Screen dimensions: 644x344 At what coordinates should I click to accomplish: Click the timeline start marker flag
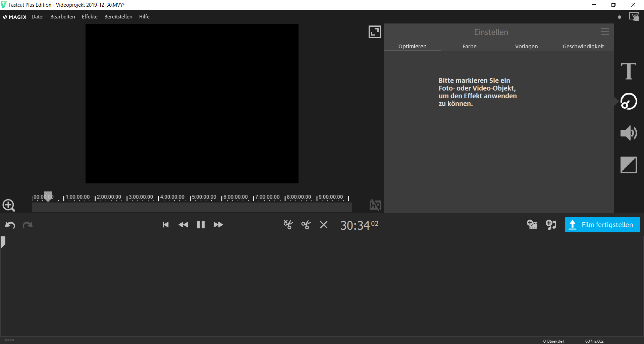point(3,242)
